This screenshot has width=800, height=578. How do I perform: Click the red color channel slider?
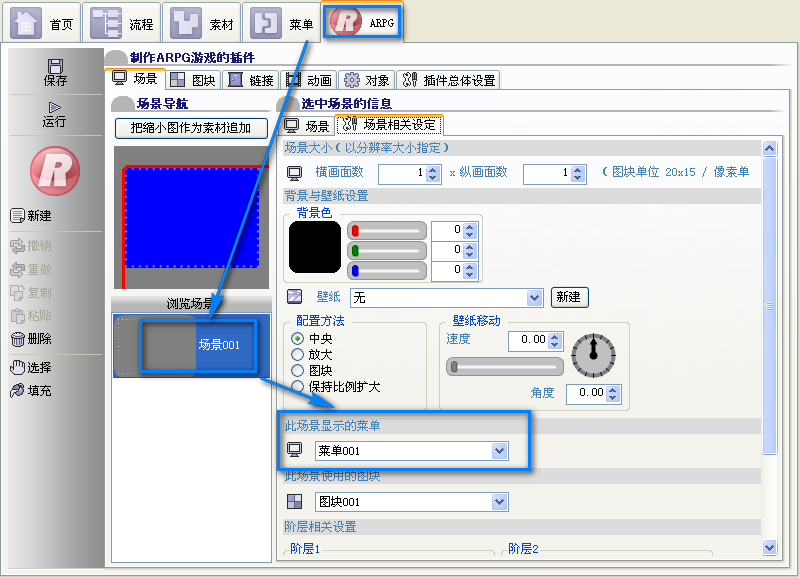point(387,231)
